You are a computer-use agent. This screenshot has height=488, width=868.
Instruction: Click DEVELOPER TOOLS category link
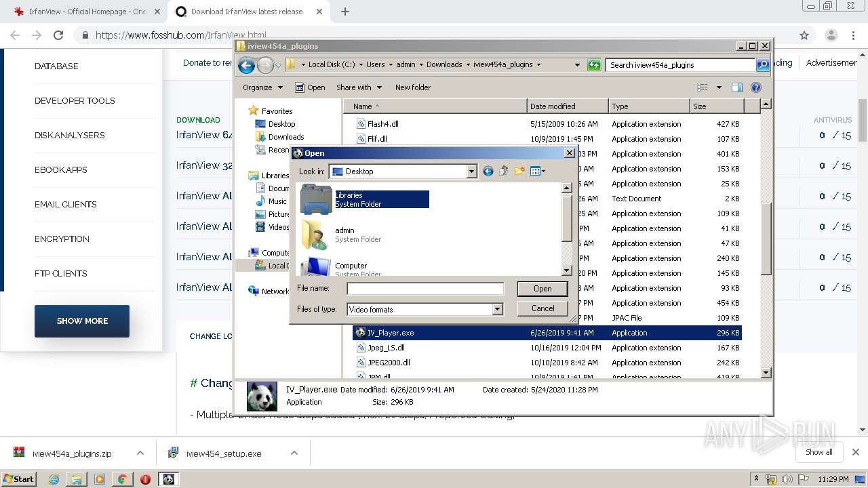(75, 101)
